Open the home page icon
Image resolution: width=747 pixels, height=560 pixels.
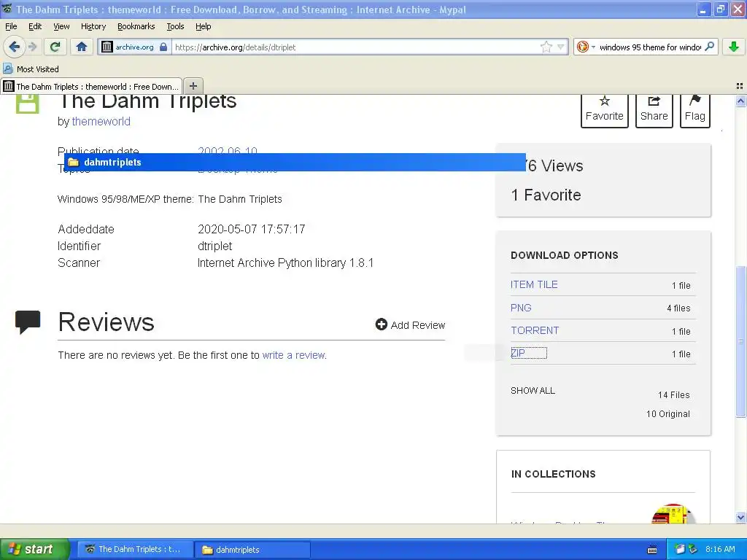(82, 47)
